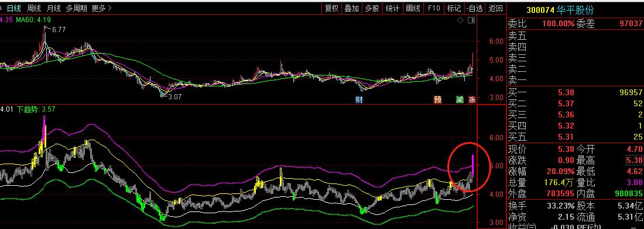Viewport: 644px width, 229px height.
Task: Open F10 company information
Action: click(434, 8)
